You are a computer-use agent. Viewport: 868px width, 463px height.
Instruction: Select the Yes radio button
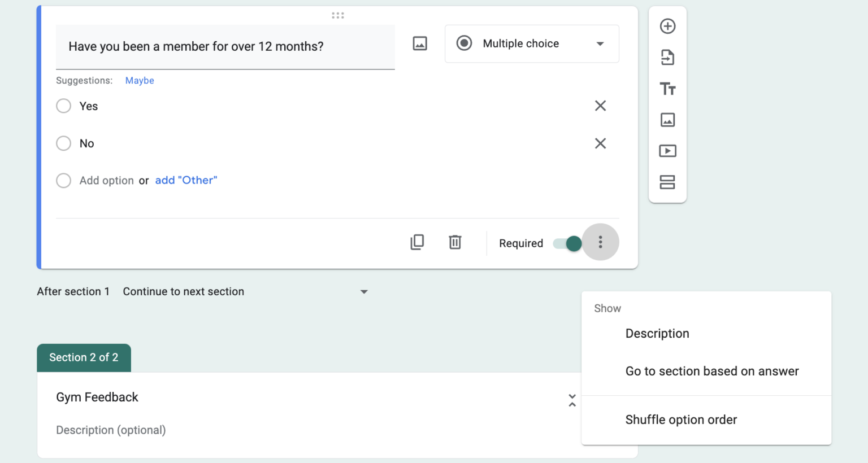tap(63, 106)
